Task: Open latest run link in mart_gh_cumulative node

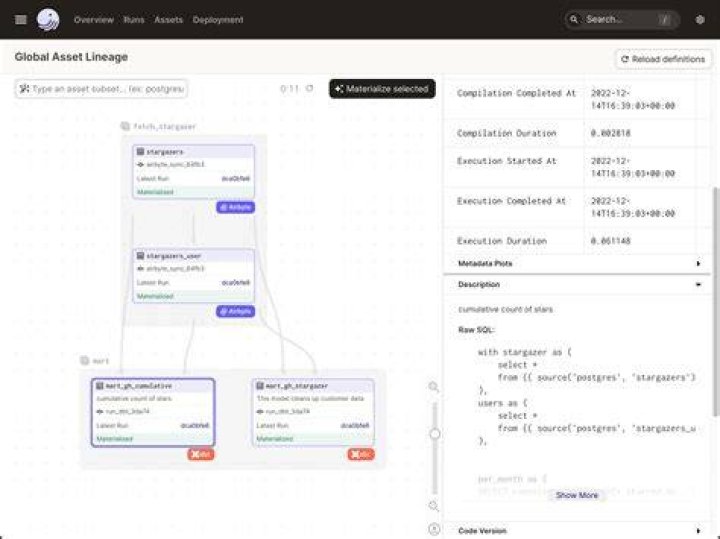Action: pyautogui.click(x=195, y=426)
